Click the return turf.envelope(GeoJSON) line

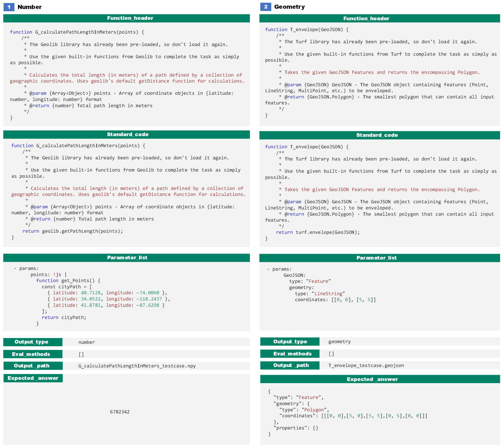pyautogui.click(x=318, y=232)
